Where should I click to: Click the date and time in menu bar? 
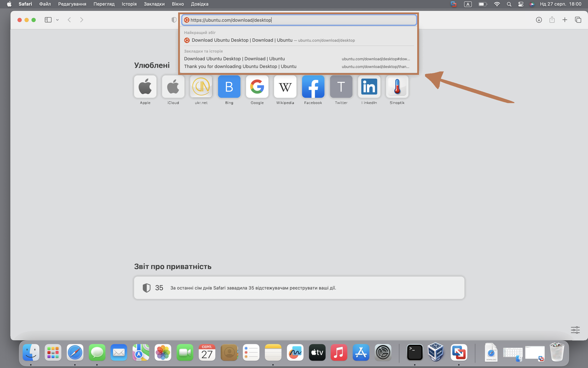tap(561, 4)
